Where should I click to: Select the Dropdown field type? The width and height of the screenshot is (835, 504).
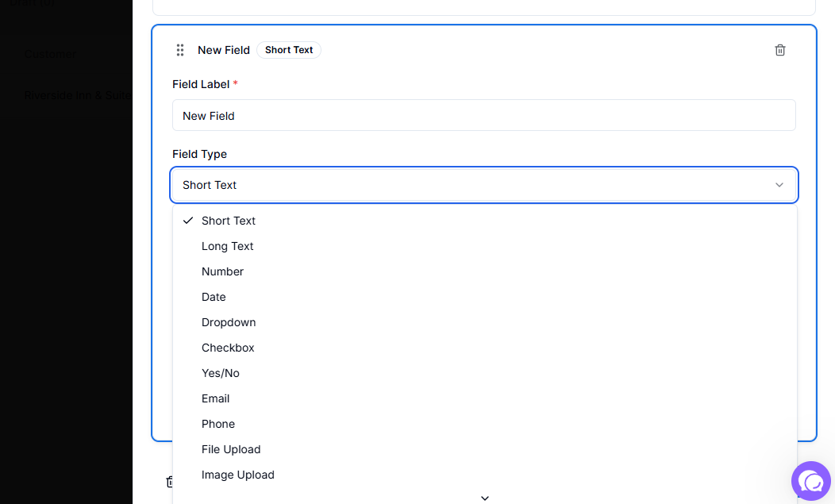228,322
